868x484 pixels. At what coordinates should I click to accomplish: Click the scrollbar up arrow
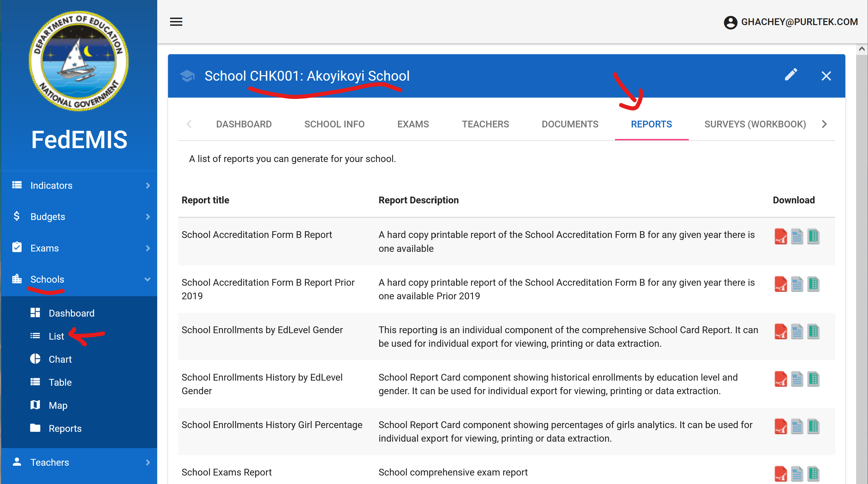pos(862,49)
